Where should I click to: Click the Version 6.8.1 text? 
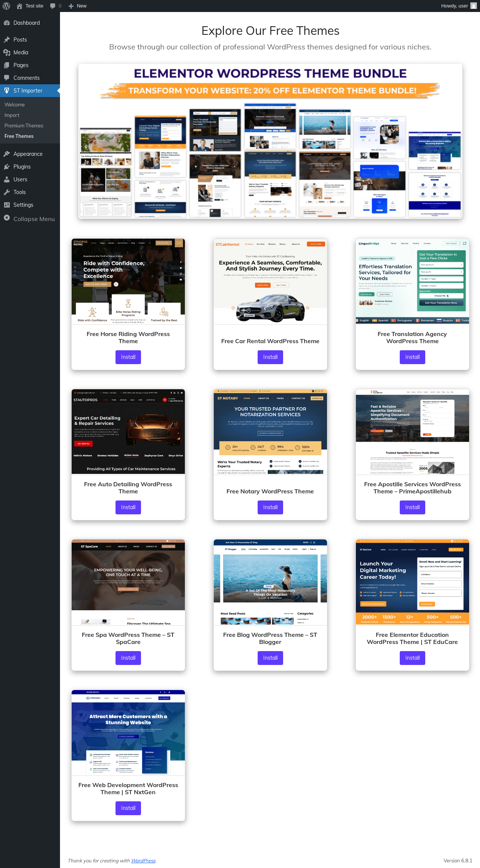pos(458,861)
